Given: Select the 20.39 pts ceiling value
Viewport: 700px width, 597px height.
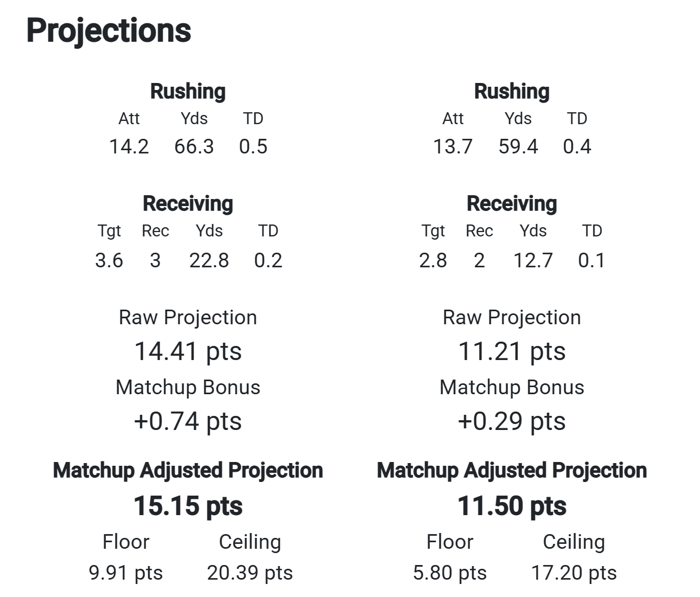Looking at the screenshot, I should [x=250, y=573].
